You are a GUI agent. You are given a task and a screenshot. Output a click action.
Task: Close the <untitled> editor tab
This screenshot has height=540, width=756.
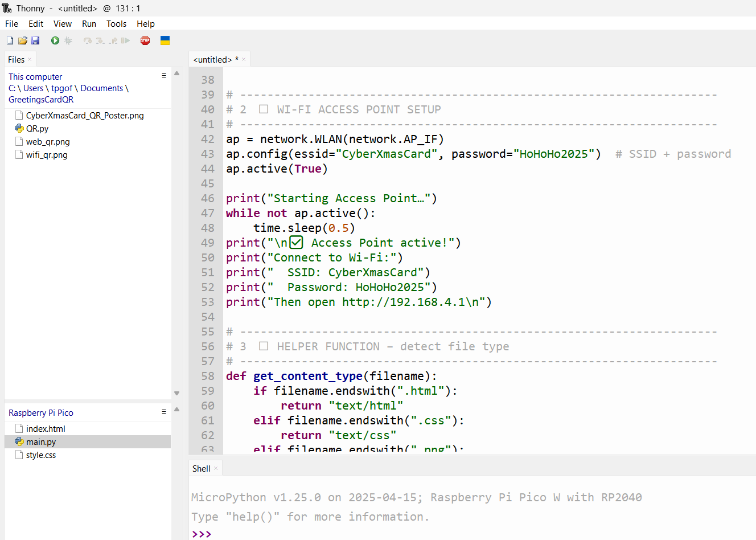244,59
